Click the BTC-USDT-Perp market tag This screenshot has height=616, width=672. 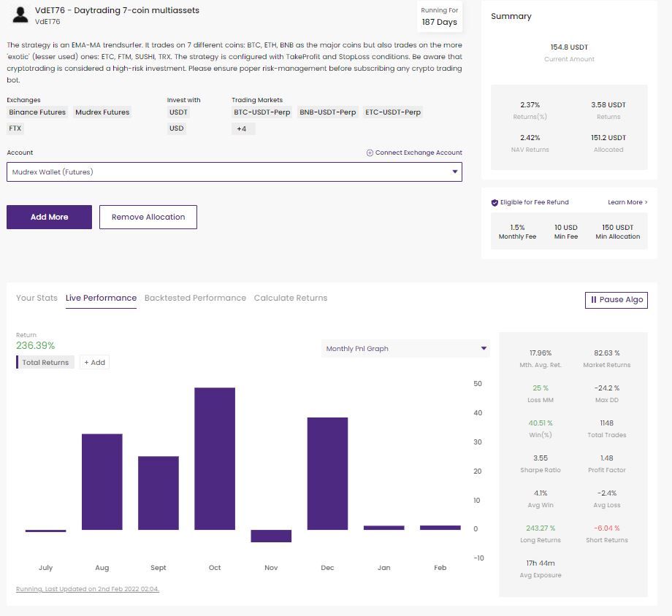click(x=261, y=112)
